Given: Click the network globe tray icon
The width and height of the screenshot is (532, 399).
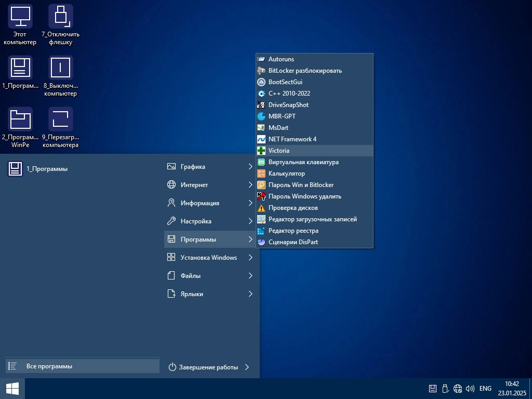Looking at the screenshot, I should [458, 389].
